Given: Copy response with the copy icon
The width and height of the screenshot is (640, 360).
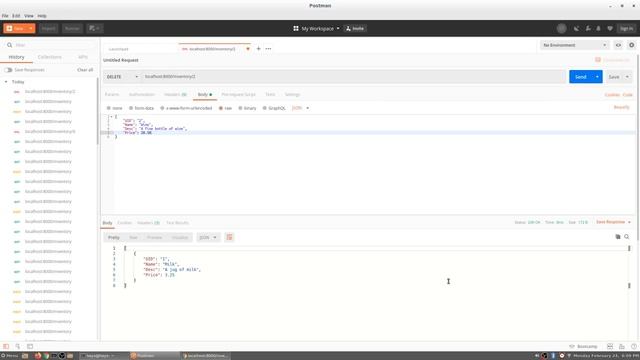Looking at the screenshot, I should (x=618, y=237).
